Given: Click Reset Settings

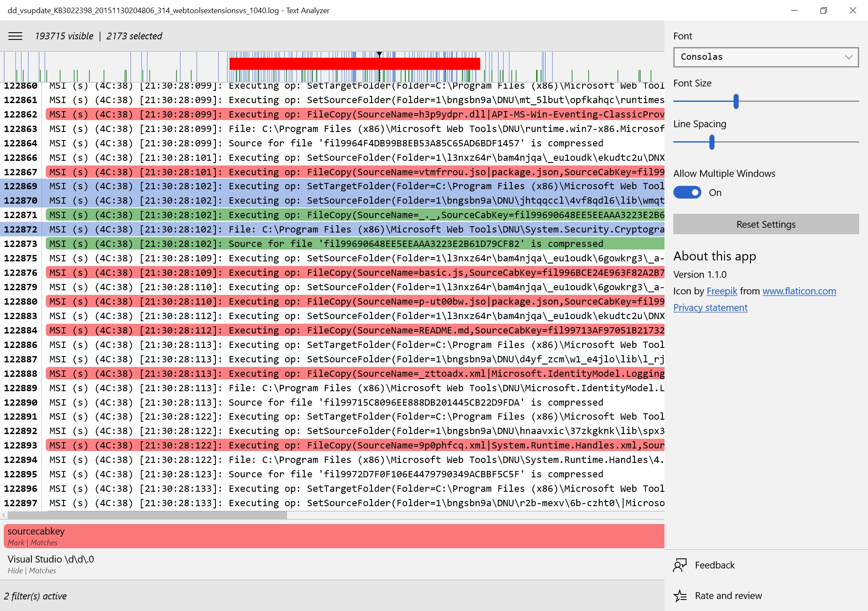Looking at the screenshot, I should click(765, 224).
